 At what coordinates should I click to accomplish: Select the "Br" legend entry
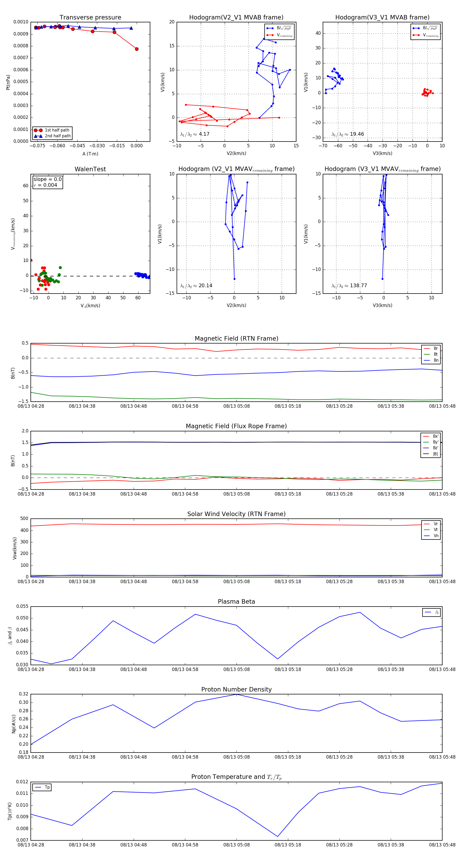(431, 349)
